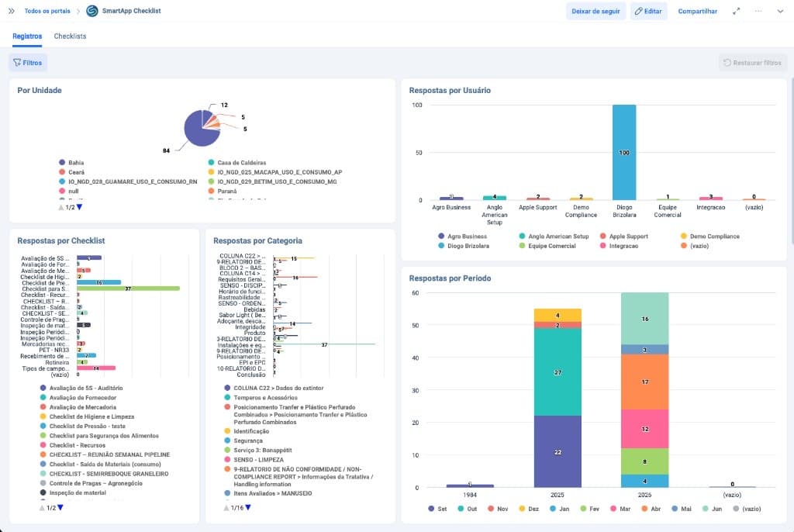Toggle Avaliação de Fornecedor legend item

click(78, 398)
